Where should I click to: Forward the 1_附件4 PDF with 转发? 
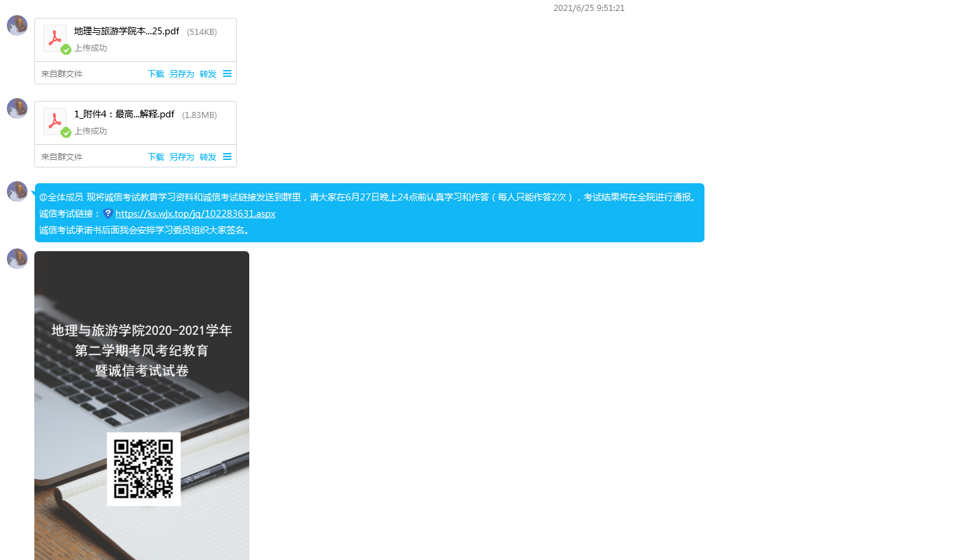pyautogui.click(x=208, y=157)
